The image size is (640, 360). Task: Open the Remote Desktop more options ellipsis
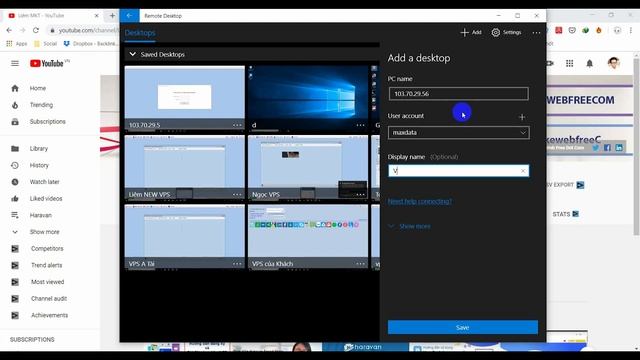pyautogui.click(x=536, y=32)
